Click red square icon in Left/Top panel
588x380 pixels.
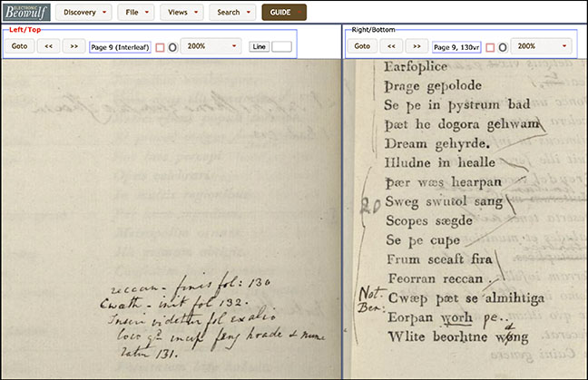tap(160, 47)
